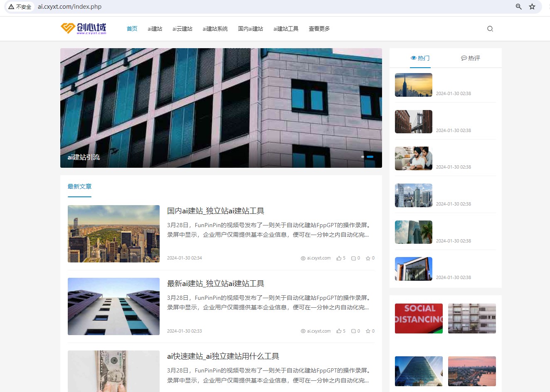Click the like icon on 最新ai建站 article
The image size is (550, 392).
tap(339, 331)
